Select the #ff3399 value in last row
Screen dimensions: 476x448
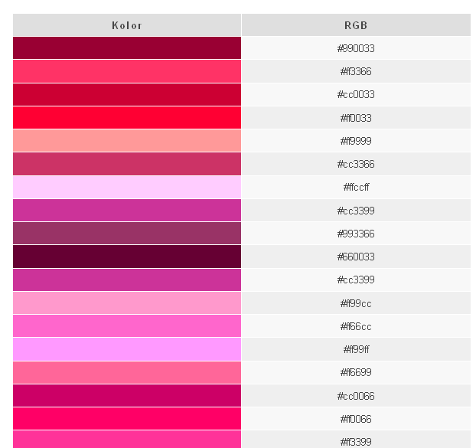(x=356, y=441)
